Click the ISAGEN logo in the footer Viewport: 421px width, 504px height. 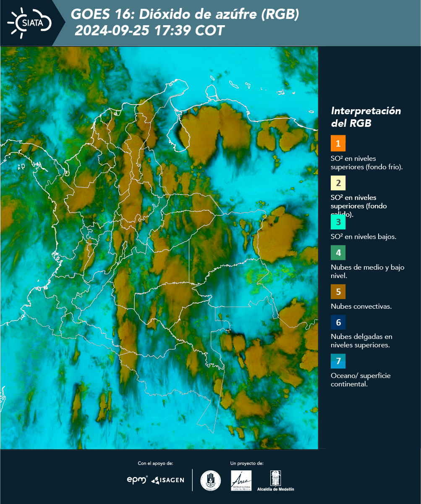tap(167, 480)
